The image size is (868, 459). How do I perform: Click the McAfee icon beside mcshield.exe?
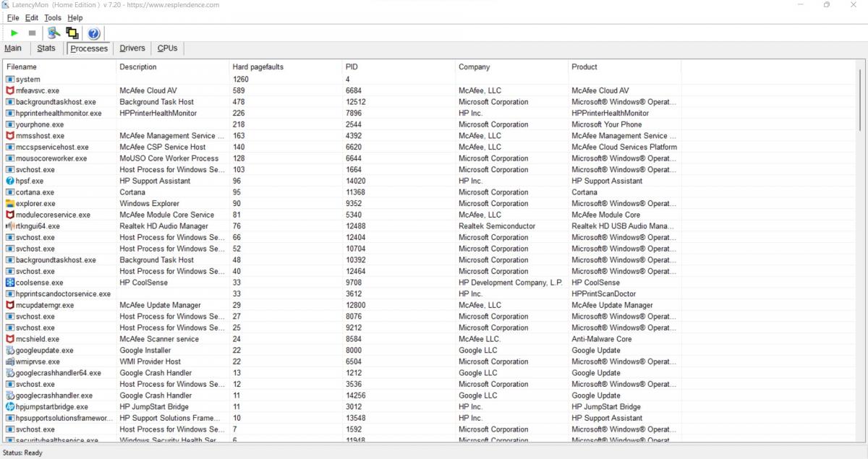tap(10, 339)
